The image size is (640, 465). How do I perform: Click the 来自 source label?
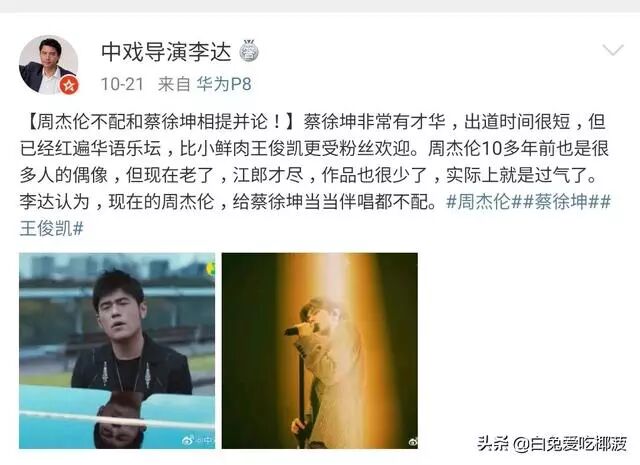pyautogui.click(x=174, y=85)
